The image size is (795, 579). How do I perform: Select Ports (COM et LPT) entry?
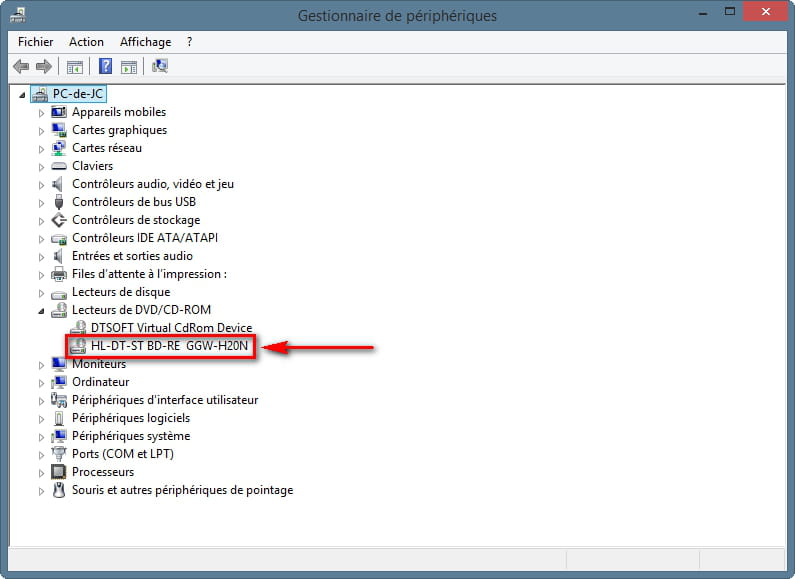(x=122, y=454)
